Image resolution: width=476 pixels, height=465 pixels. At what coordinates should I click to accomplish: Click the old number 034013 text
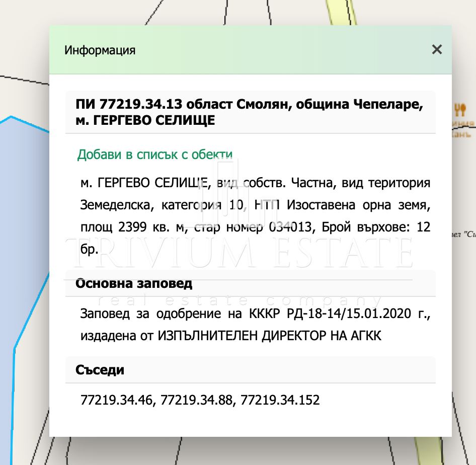click(x=290, y=227)
